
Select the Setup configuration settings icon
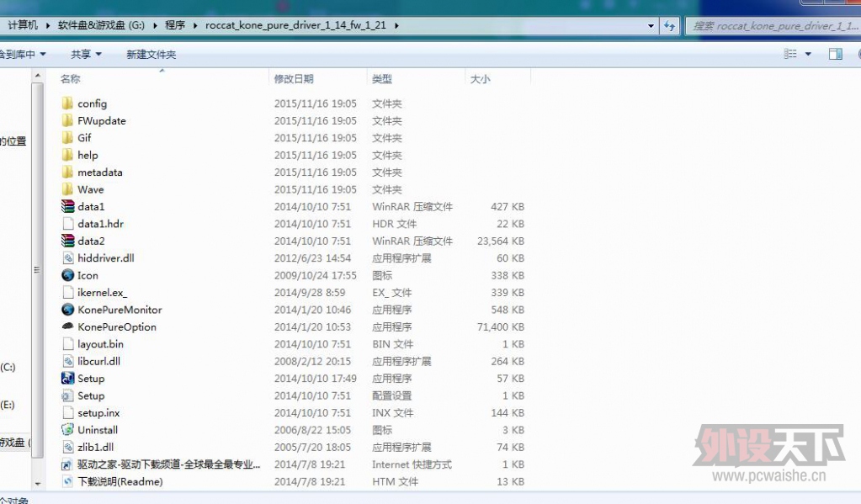(x=67, y=395)
